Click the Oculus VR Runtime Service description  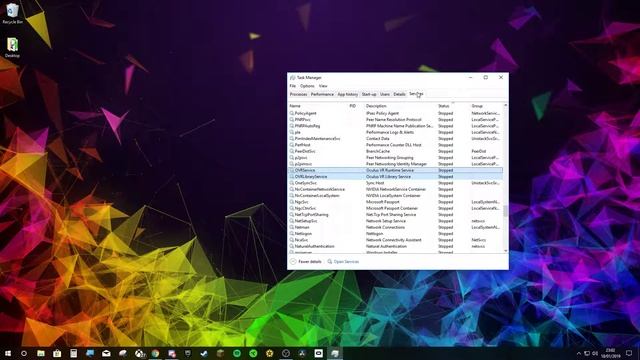tap(390, 170)
